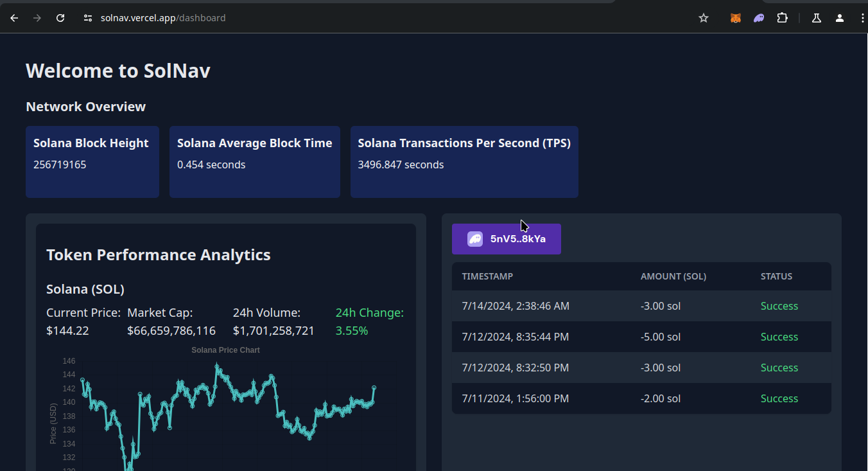Click the -2.00 sol amount cell

661,398
